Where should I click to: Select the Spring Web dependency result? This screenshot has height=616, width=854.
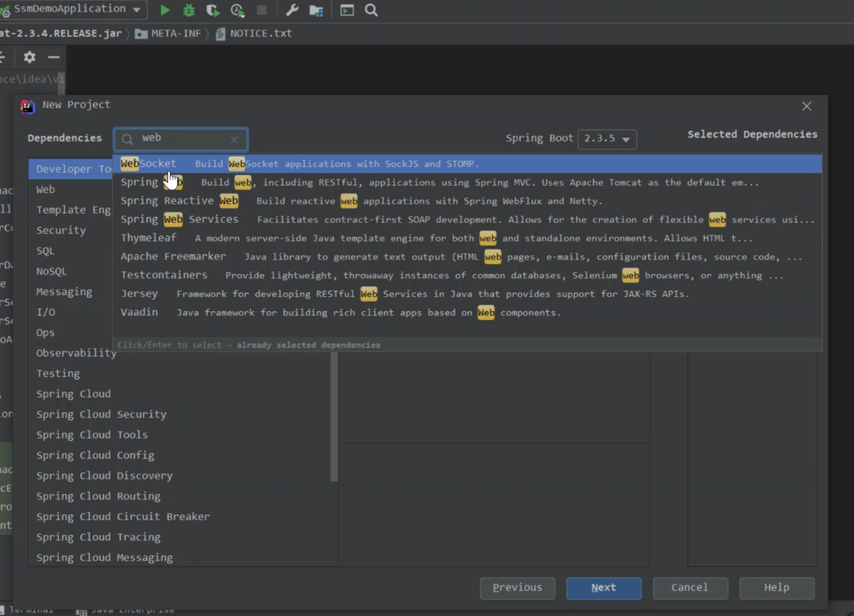point(467,182)
